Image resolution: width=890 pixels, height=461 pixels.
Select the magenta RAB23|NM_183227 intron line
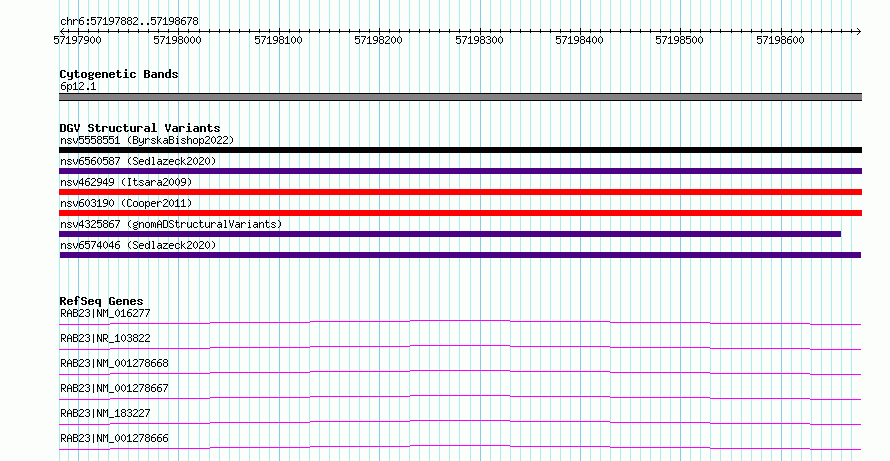460,422
